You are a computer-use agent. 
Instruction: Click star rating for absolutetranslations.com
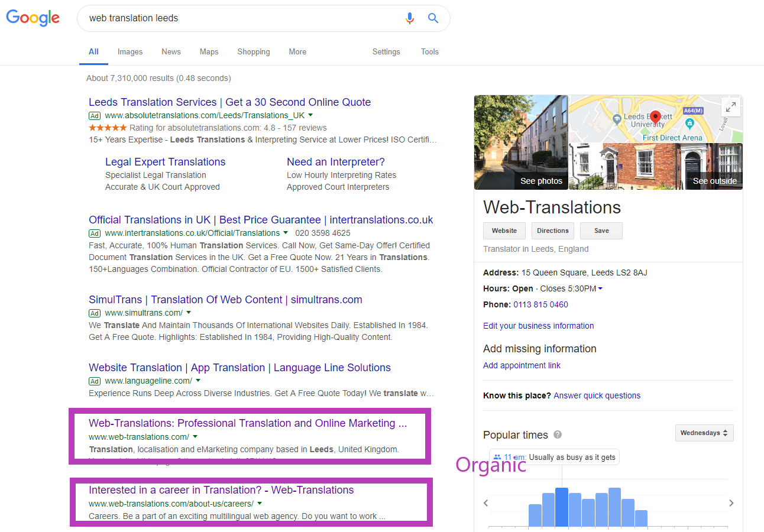click(108, 128)
